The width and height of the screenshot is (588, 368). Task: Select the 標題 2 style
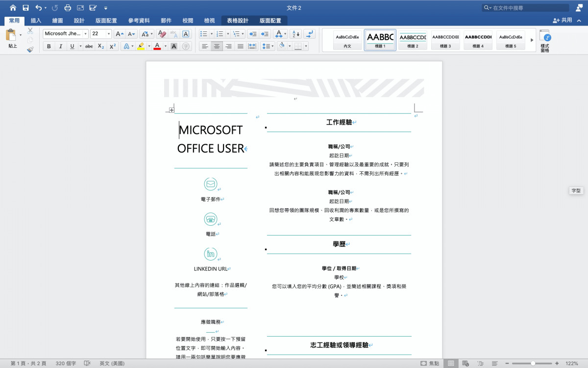pyautogui.click(x=413, y=40)
